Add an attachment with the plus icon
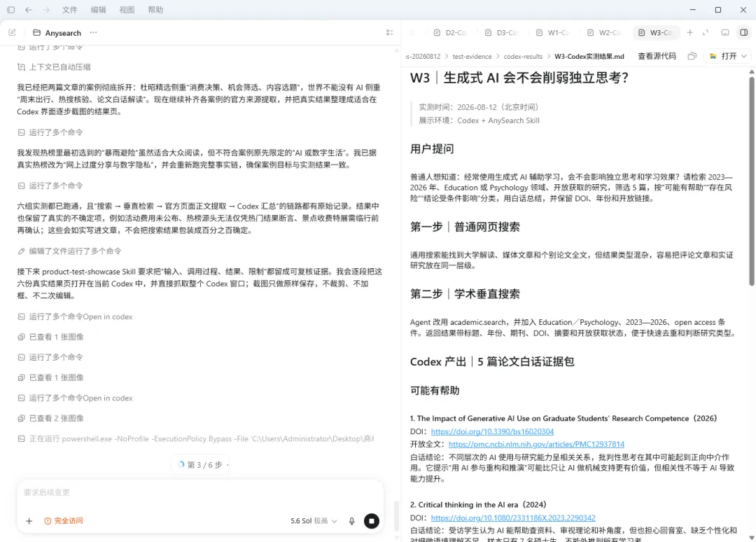 pyautogui.click(x=29, y=521)
